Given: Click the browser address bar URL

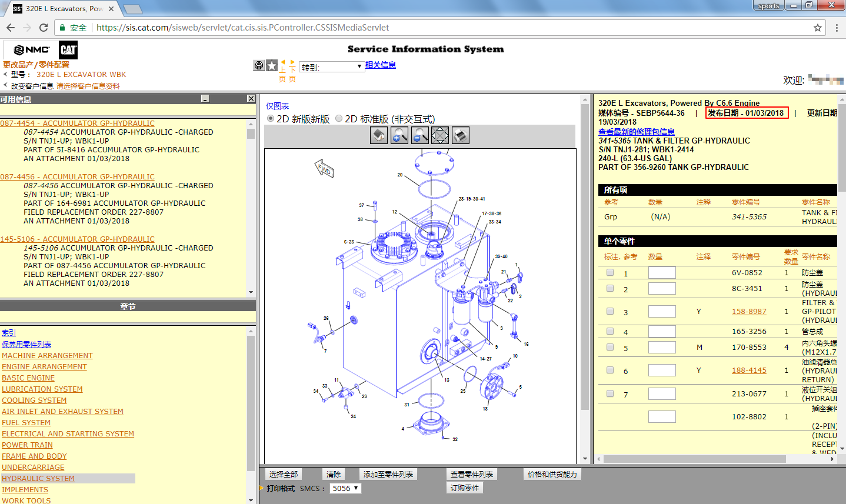Looking at the screenshot, I should tap(242, 28).
